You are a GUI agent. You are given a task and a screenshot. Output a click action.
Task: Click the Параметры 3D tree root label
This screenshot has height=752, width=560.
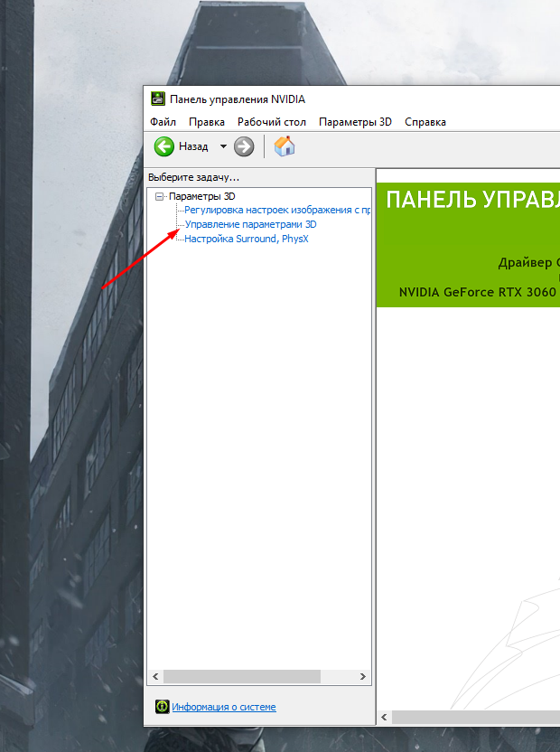(201, 196)
